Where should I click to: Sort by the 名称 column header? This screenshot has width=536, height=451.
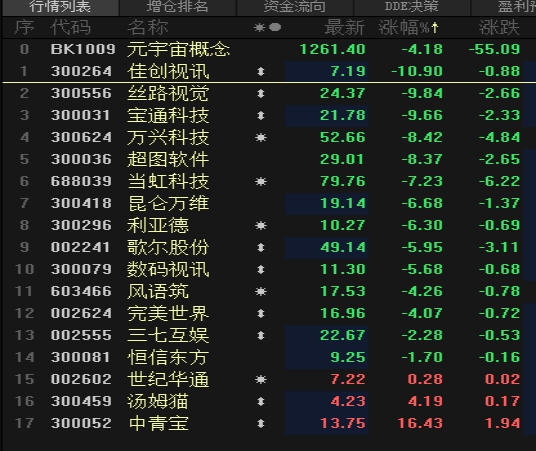coord(148,27)
